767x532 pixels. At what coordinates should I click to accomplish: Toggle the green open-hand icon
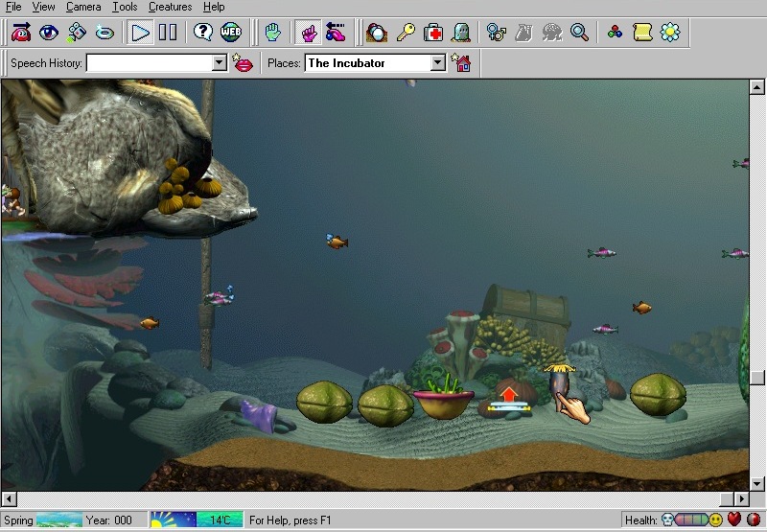click(273, 33)
